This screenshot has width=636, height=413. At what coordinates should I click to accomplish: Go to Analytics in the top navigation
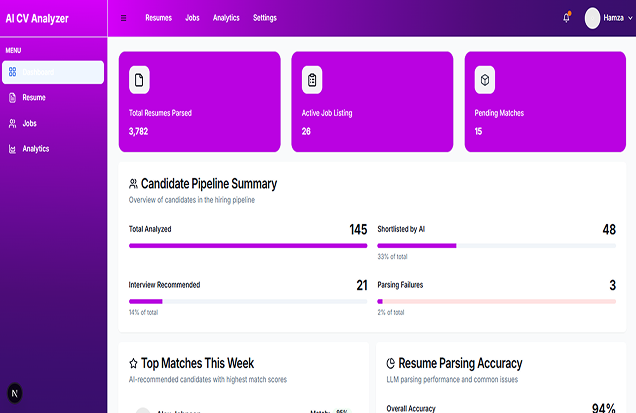click(226, 18)
